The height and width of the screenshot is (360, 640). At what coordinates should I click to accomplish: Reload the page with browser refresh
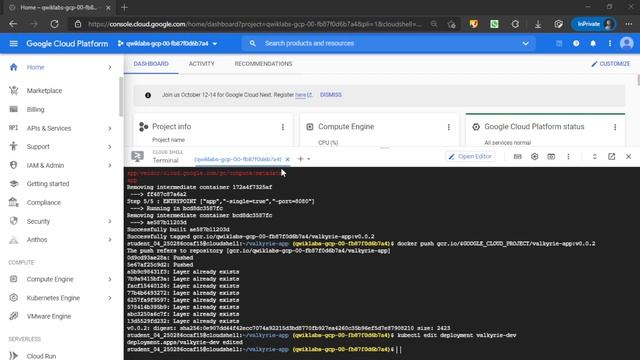tap(54, 24)
